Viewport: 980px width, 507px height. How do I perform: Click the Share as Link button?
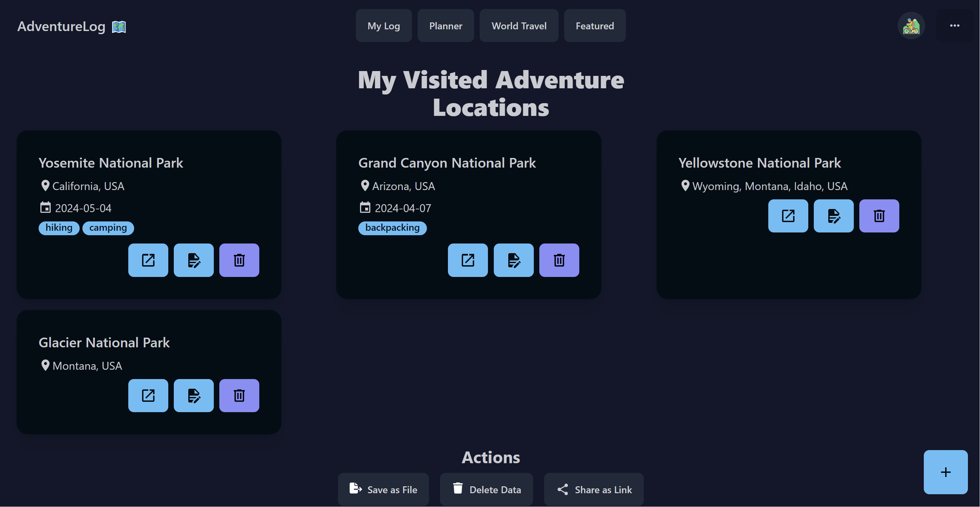coord(593,489)
